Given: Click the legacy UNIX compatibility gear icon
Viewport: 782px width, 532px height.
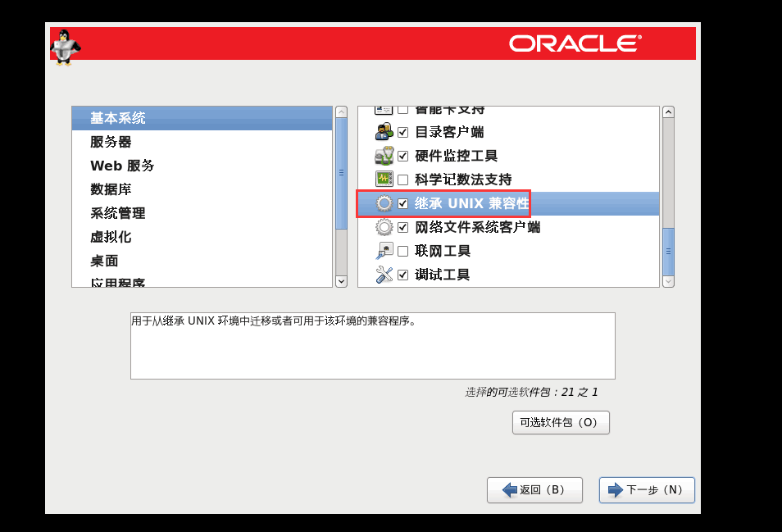Looking at the screenshot, I should pyautogui.click(x=384, y=203).
